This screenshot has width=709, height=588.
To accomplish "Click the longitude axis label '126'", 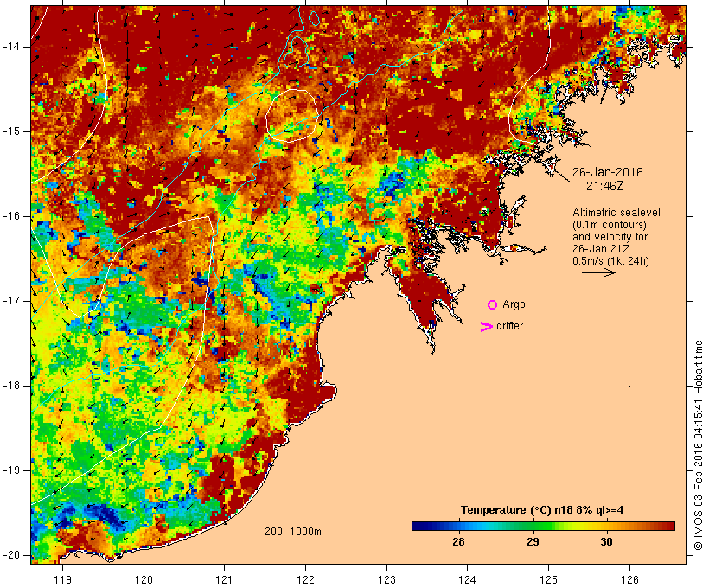I will click(x=629, y=579).
